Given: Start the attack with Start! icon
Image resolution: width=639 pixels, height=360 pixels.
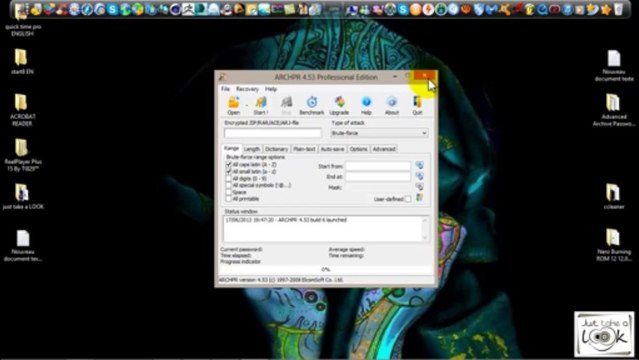Looking at the screenshot, I should click(x=261, y=105).
